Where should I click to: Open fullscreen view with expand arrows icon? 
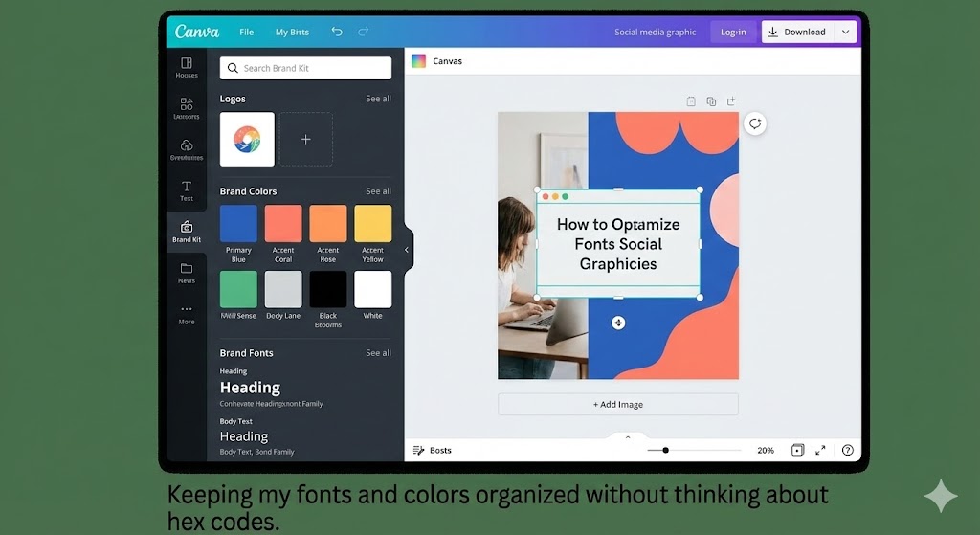820,450
